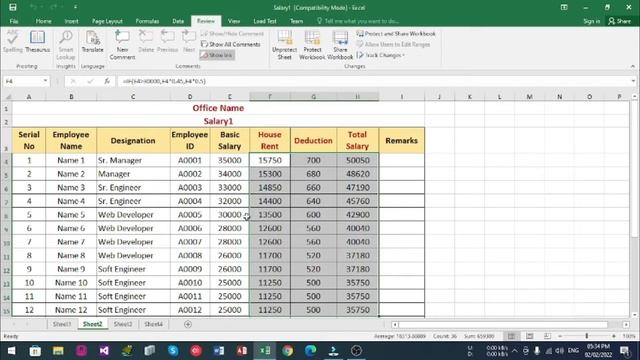
Task: Switch to the Insert tab
Action: tap(71, 21)
